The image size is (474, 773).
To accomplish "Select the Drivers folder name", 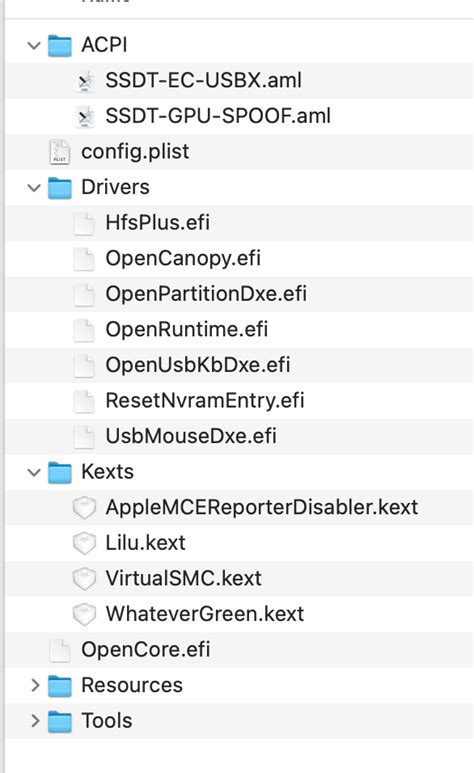I will click(115, 187).
